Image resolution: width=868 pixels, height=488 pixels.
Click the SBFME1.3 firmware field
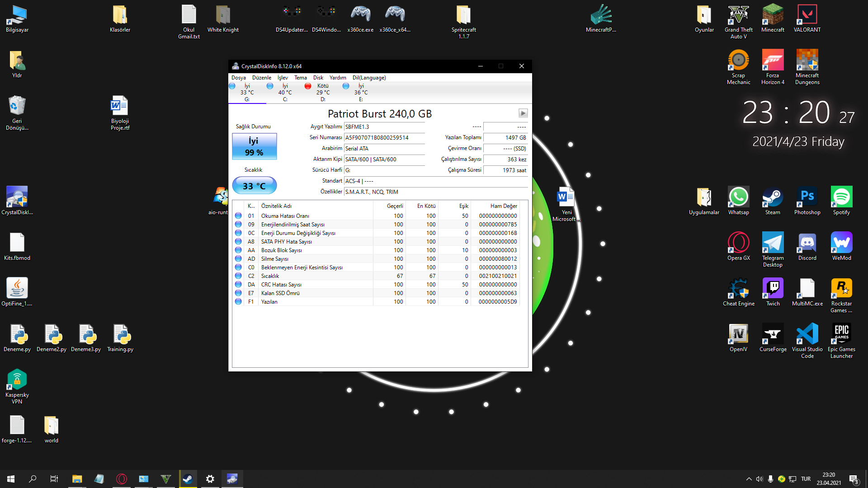[x=384, y=127]
